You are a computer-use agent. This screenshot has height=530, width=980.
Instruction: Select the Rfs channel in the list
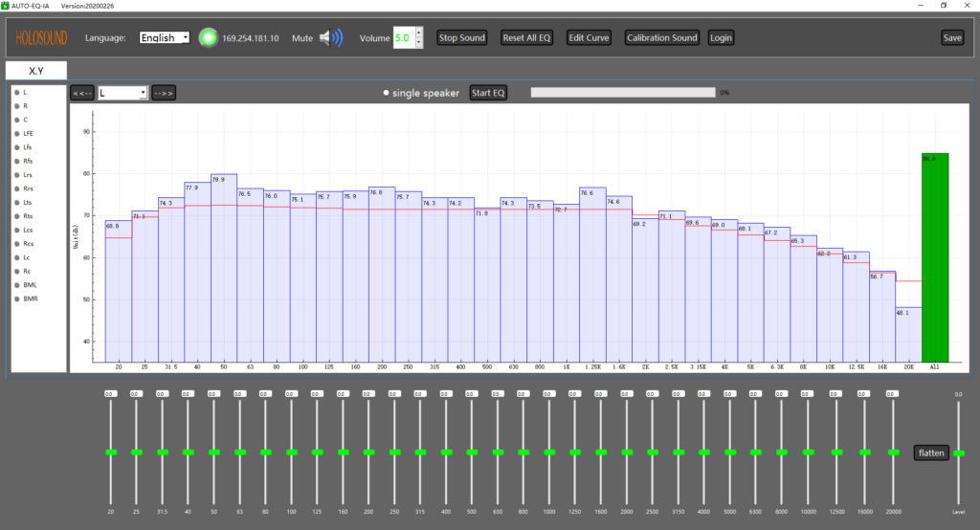pos(28,162)
